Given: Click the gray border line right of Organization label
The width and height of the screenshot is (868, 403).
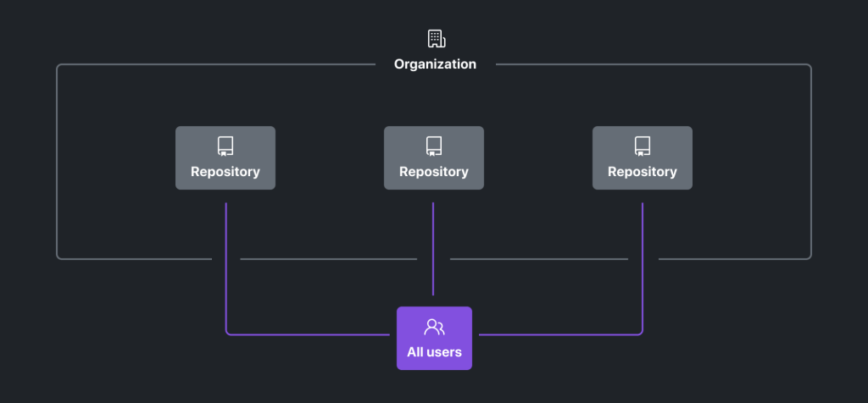Looking at the screenshot, I should click(653, 64).
